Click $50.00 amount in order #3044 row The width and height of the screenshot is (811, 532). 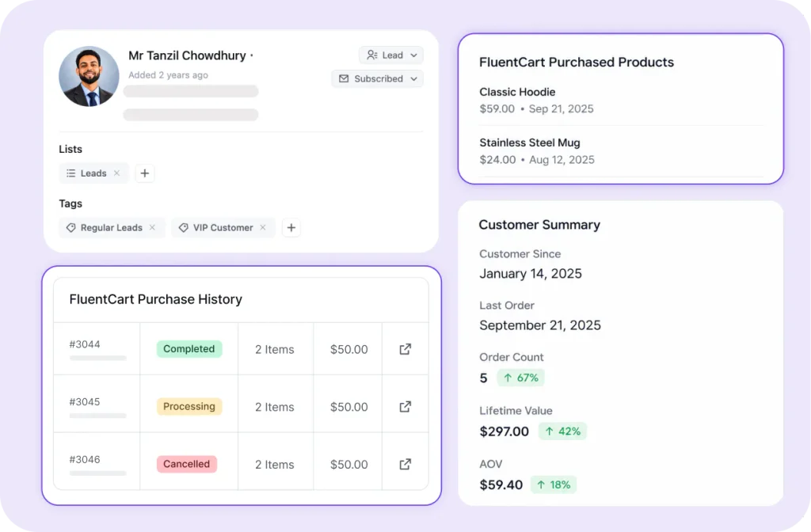349,349
